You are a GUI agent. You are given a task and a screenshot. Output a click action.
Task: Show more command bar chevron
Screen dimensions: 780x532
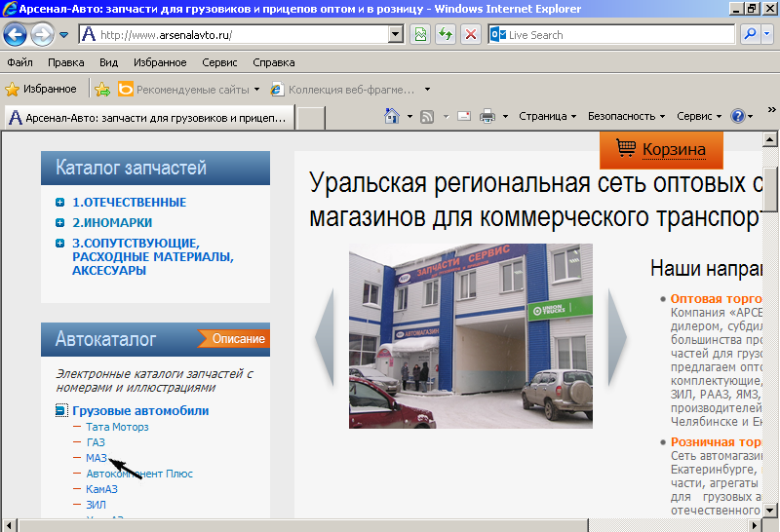coord(771,109)
